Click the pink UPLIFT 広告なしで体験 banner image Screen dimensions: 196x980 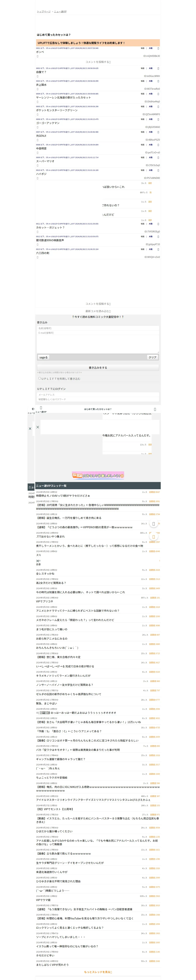[98, 475]
